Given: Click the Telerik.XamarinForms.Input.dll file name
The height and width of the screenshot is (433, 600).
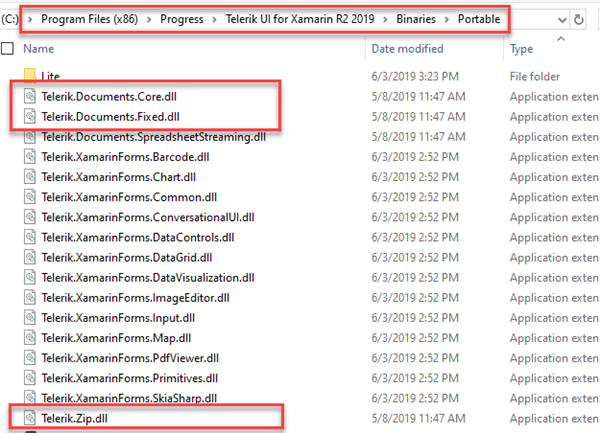Looking at the screenshot, I should pos(118,318).
